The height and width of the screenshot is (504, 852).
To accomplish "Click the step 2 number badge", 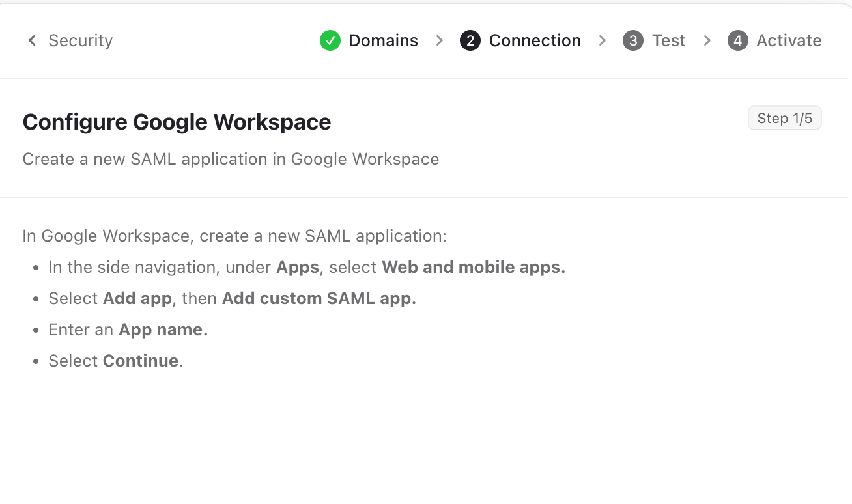I will click(x=470, y=40).
